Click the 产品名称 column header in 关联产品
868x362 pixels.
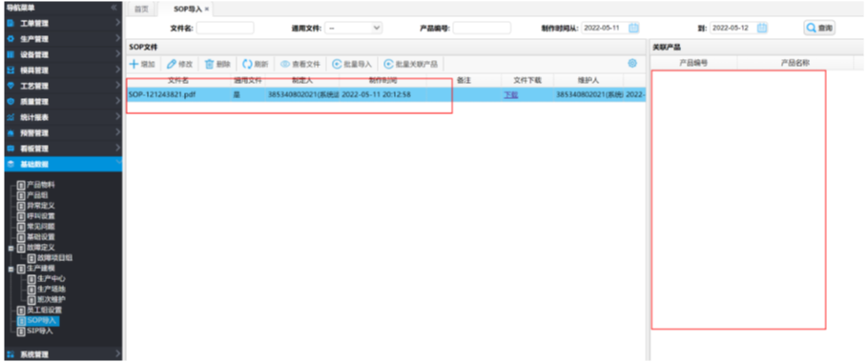(795, 64)
